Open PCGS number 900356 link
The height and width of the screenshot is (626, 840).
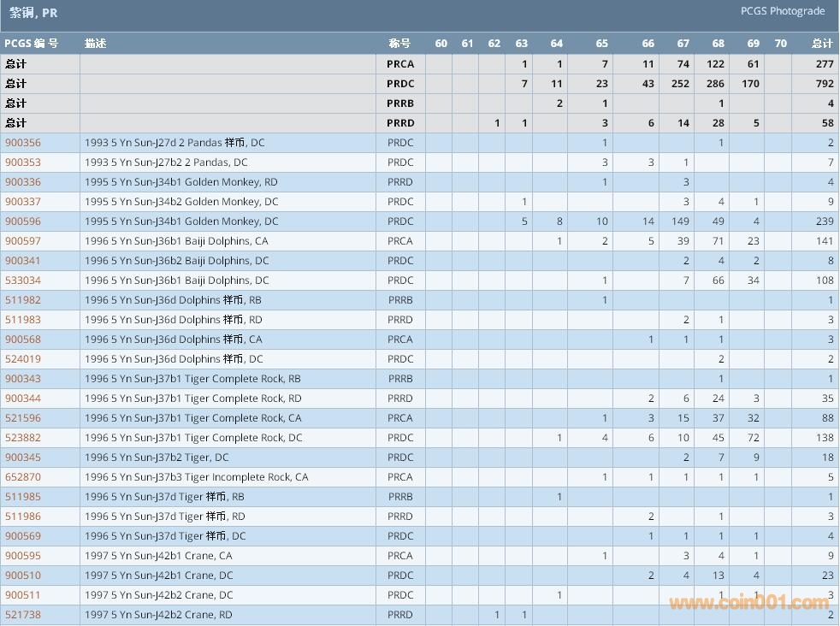[23, 143]
